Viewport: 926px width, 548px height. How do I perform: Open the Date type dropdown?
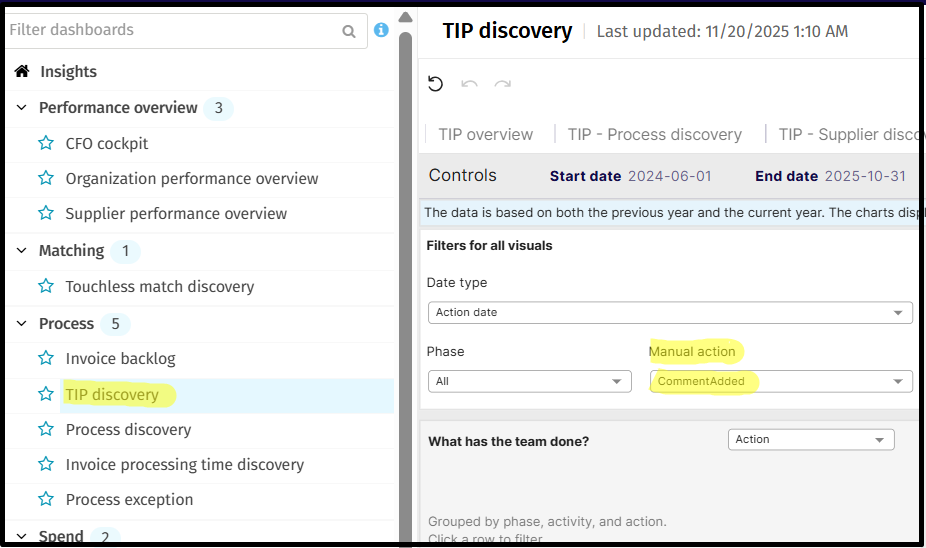[x=670, y=312]
